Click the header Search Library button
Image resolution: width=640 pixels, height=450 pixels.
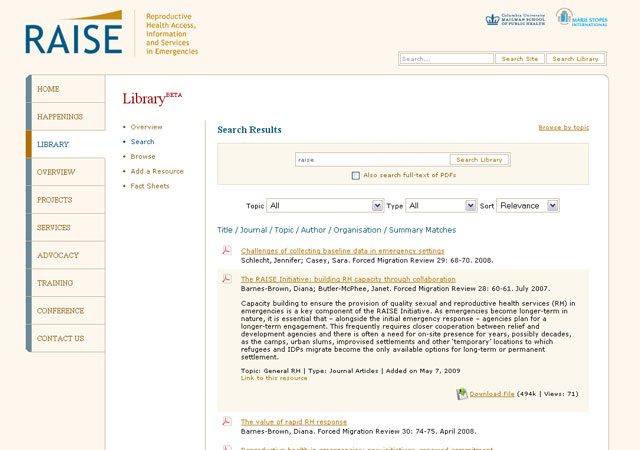(x=575, y=59)
